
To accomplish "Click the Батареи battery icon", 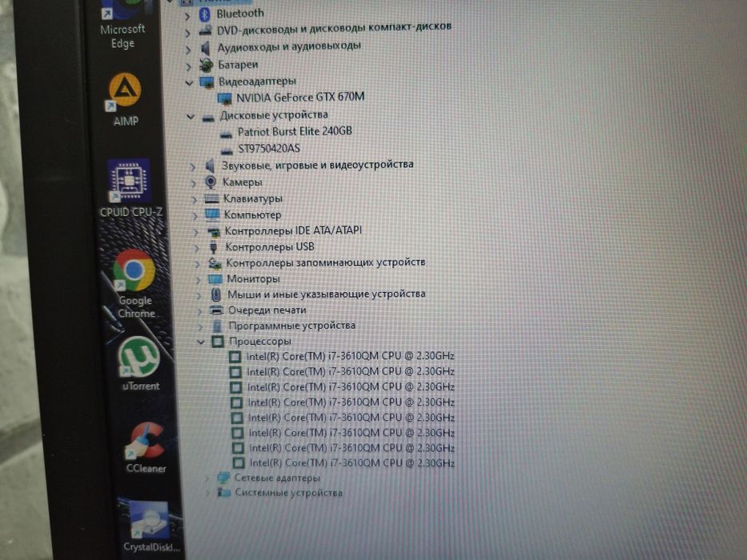I will [x=207, y=66].
